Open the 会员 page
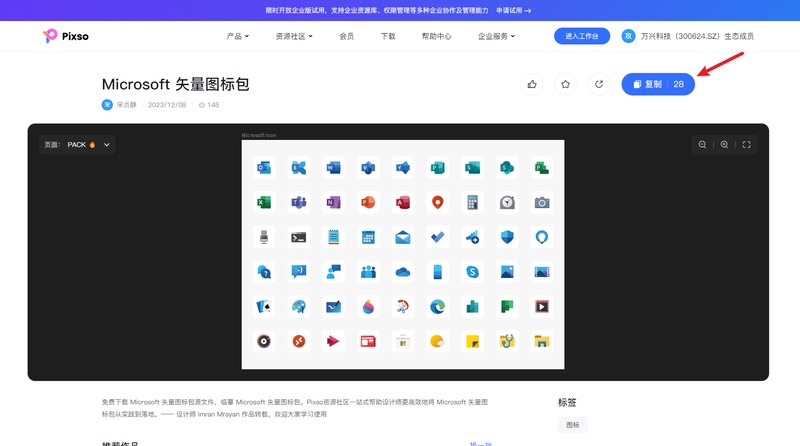Screen dimensions: 800x446 (x=346, y=36)
